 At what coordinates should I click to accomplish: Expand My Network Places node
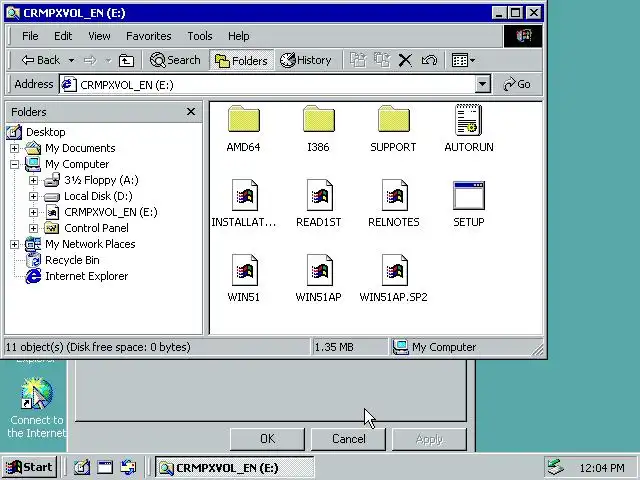click(x=14, y=244)
